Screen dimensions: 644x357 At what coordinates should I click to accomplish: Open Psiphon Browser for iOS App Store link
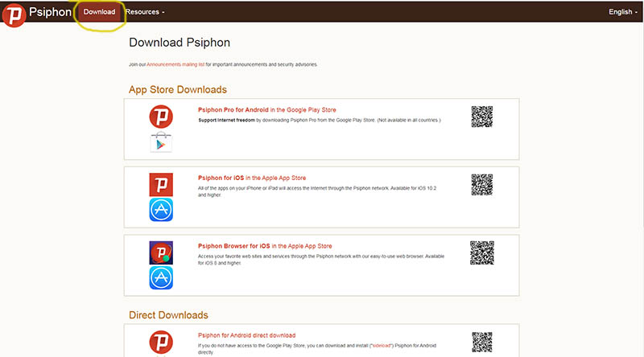(x=265, y=246)
